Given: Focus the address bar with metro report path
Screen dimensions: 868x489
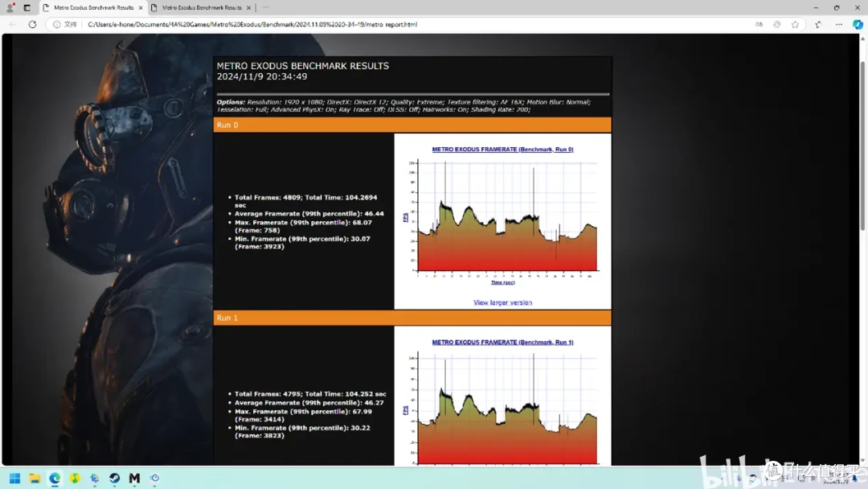Looking at the screenshot, I should pyautogui.click(x=252, y=24).
